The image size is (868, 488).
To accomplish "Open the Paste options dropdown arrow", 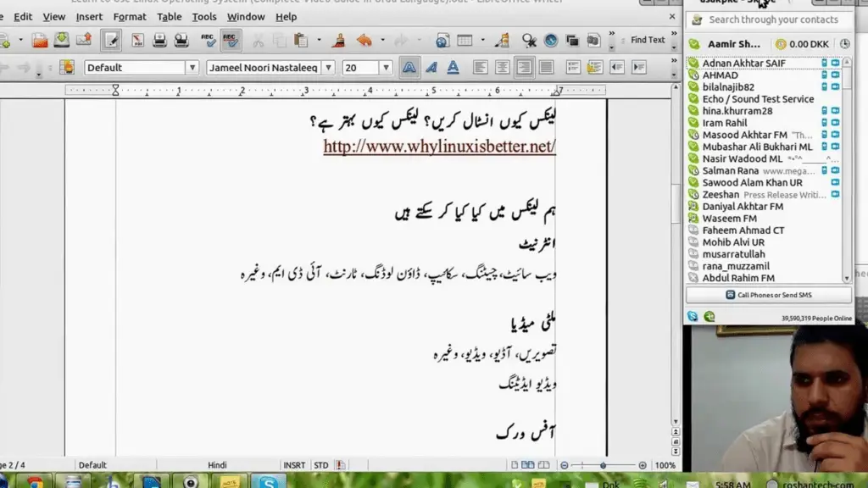I will 319,40.
